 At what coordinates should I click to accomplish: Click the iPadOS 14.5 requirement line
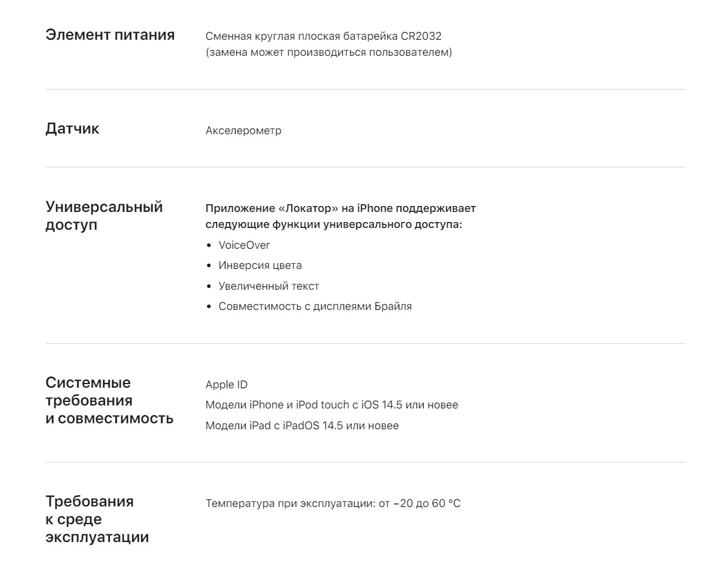click(x=302, y=426)
